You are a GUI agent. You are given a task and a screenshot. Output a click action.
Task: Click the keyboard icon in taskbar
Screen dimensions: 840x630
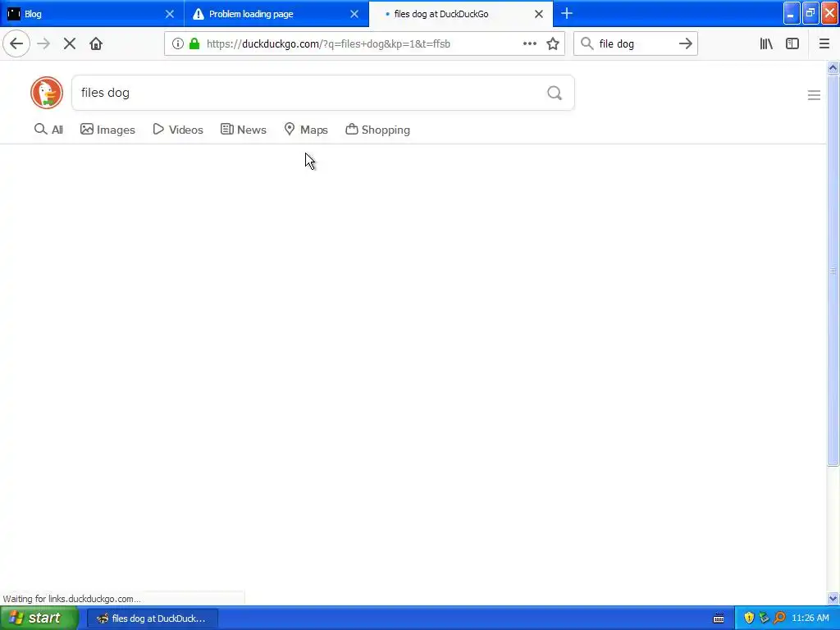pyautogui.click(x=719, y=619)
